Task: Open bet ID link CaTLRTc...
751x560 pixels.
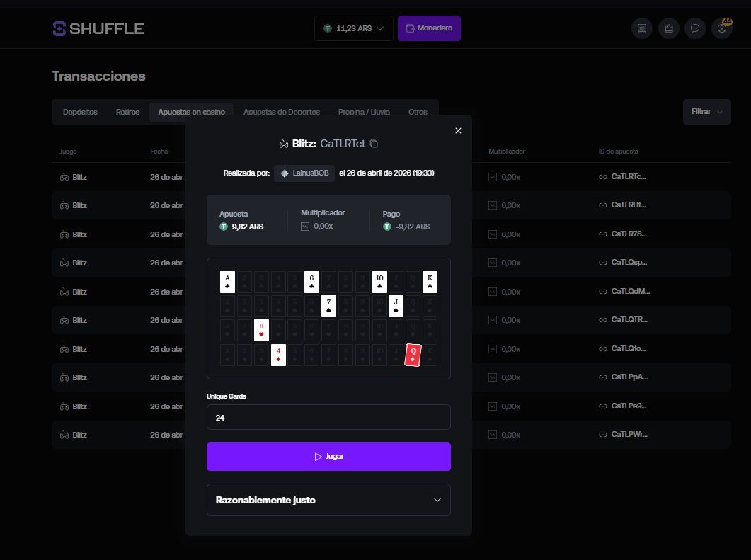Action: 622,177
